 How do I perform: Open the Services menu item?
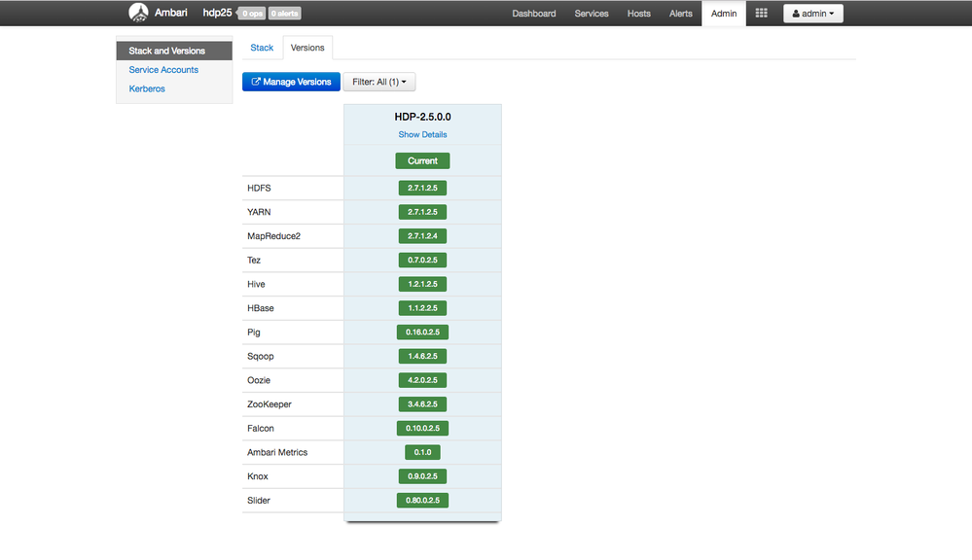pyautogui.click(x=592, y=14)
